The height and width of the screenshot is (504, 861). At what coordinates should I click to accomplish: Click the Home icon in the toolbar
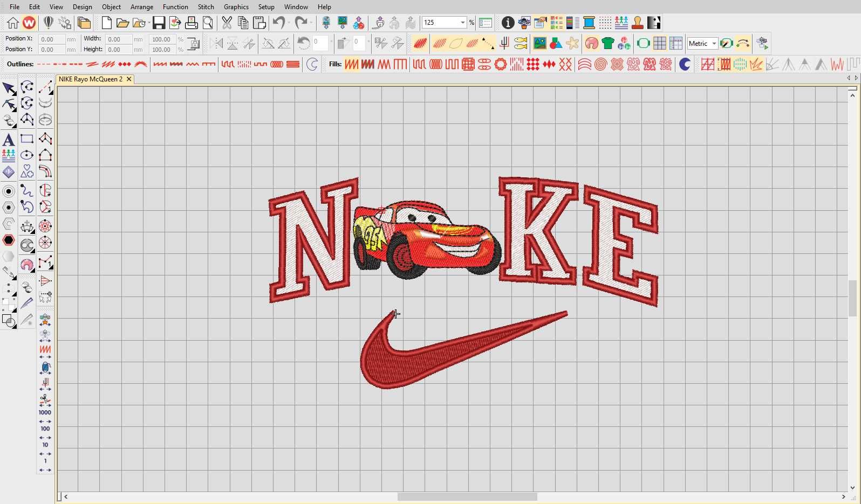coord(13,23)
